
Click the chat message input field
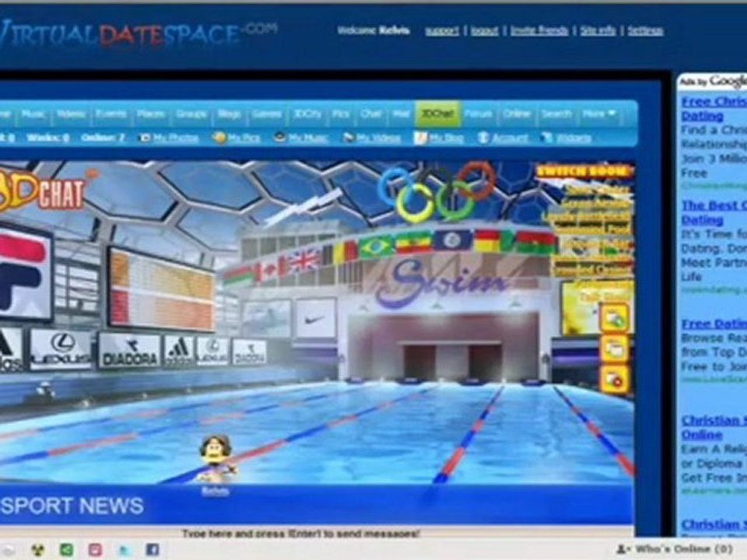coord(317,534)
